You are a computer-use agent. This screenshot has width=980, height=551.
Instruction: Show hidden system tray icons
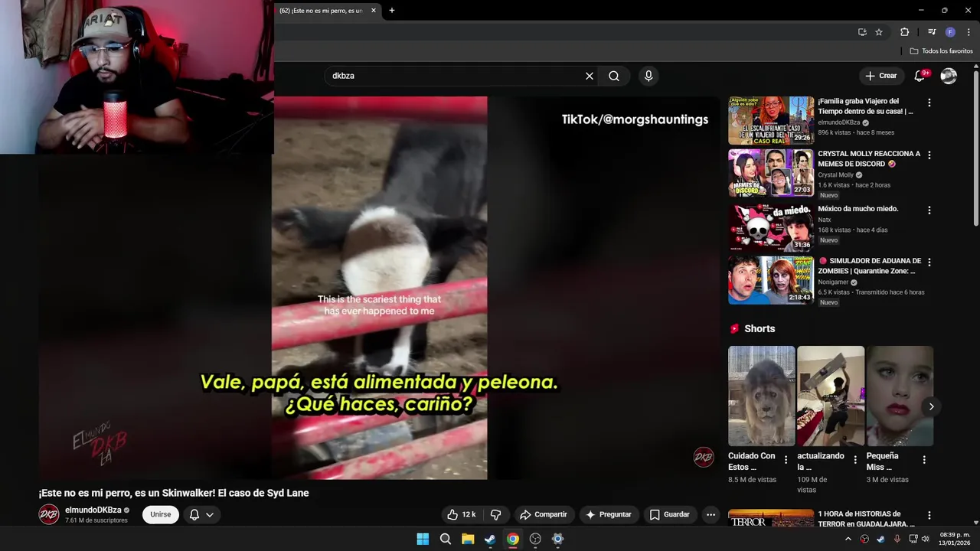848,539
